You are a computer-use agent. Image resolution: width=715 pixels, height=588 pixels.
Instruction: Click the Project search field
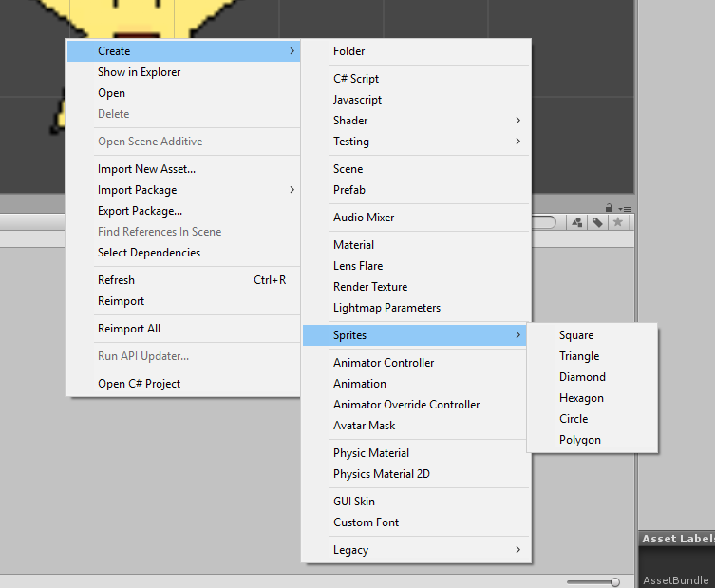click(543, 222)
